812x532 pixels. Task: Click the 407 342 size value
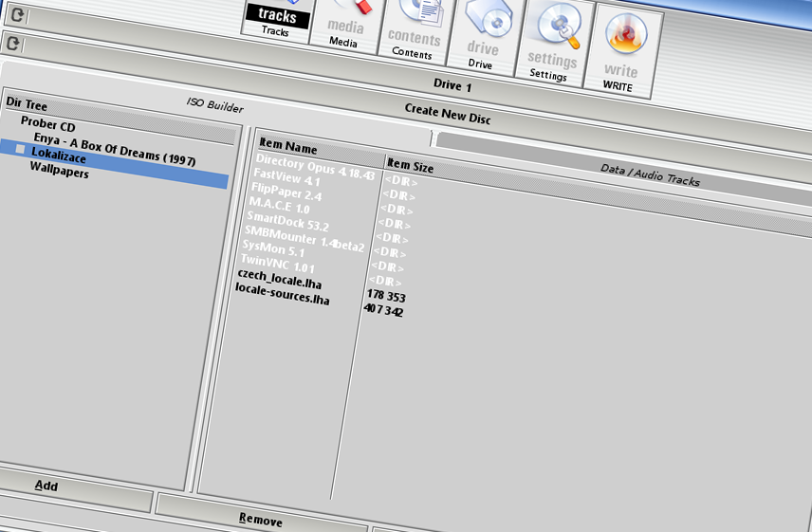pos(383,310)
